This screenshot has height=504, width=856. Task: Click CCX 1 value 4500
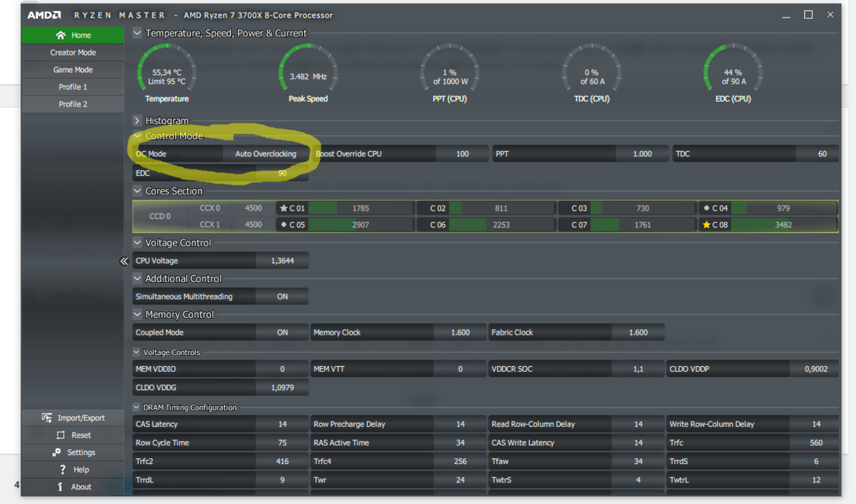tap(254, 225)
